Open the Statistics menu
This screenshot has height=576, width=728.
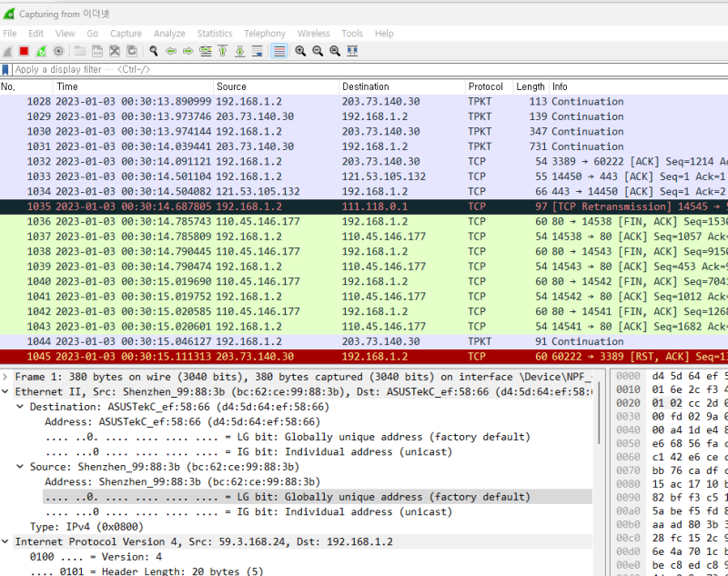coord(215,33)
